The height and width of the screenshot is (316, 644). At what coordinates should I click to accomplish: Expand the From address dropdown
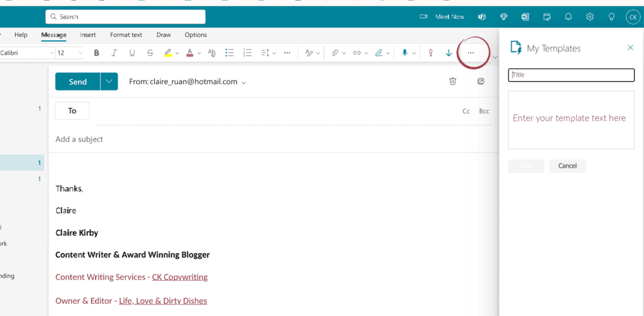tap(244, 82)
